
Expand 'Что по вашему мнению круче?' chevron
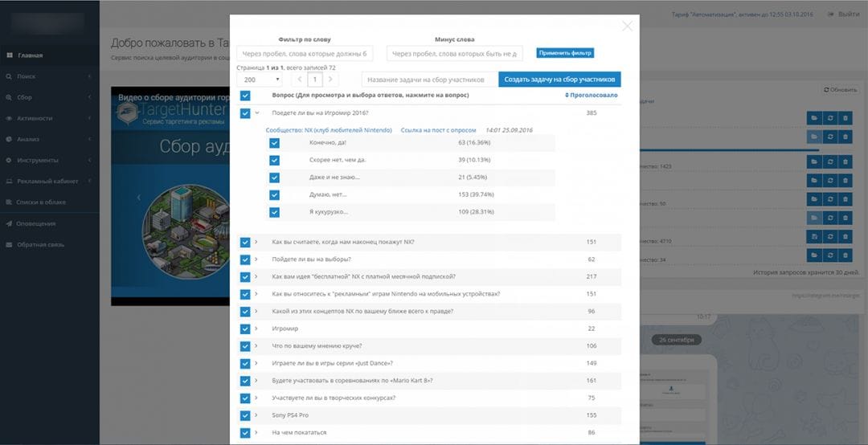coord(256,346)
